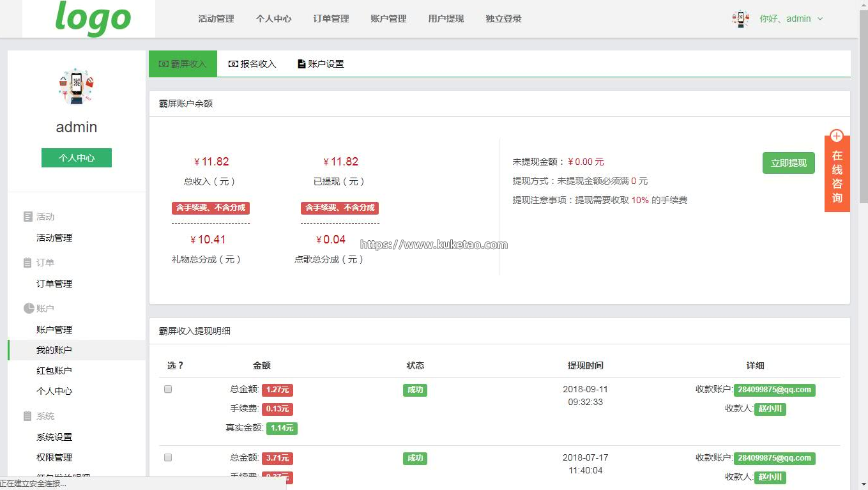
Task: Click the green 个人中心 button under admin
Action: [77, 158]
